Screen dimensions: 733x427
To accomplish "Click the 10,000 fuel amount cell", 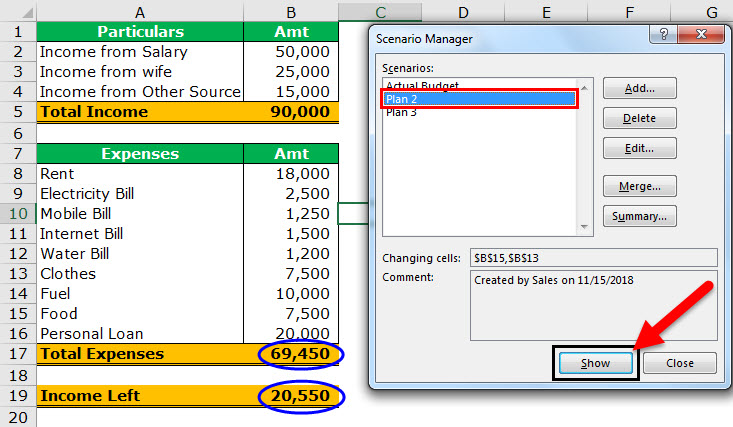I will tap(291, 294).
